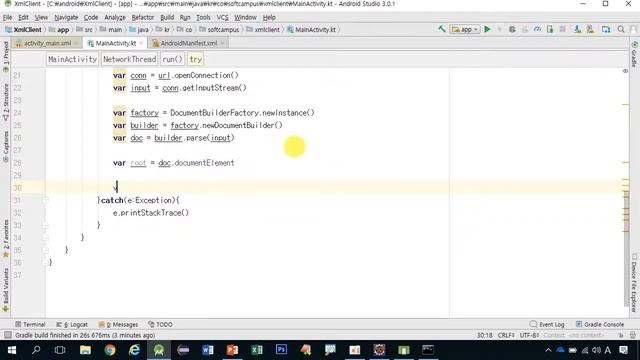Open Photoshop from the taskbar
640x360 pixels.
point(281,350)
